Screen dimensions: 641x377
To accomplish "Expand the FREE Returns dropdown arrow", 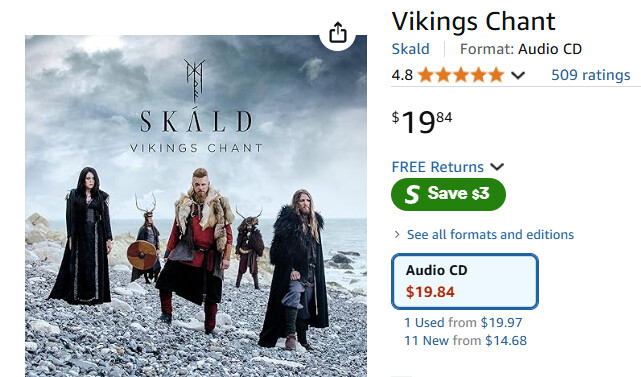I will coord(497,167).
